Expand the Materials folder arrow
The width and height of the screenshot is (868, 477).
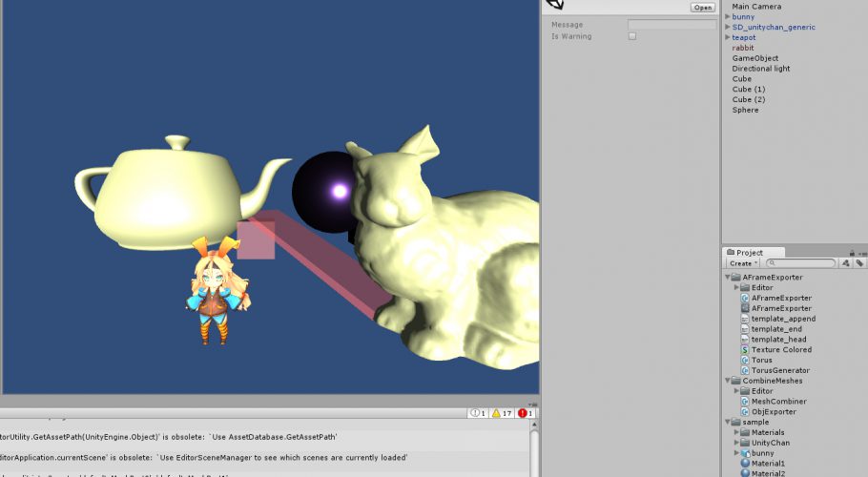pos(736,432)
